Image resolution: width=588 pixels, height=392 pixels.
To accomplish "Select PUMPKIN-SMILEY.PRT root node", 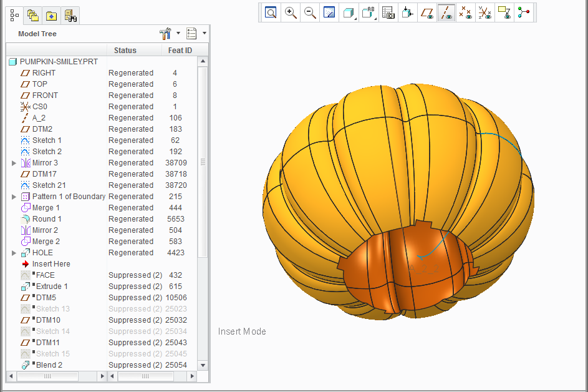I will 53,62.
